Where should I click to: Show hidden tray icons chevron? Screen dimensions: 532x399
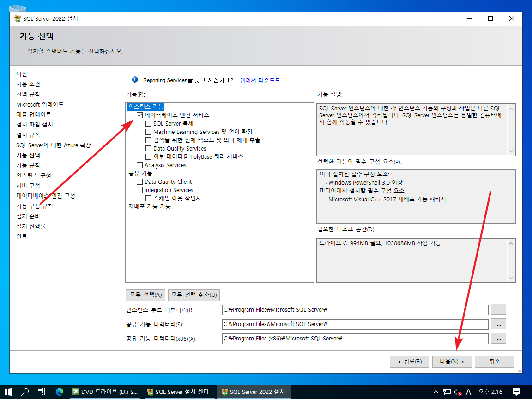click(436, 392)
